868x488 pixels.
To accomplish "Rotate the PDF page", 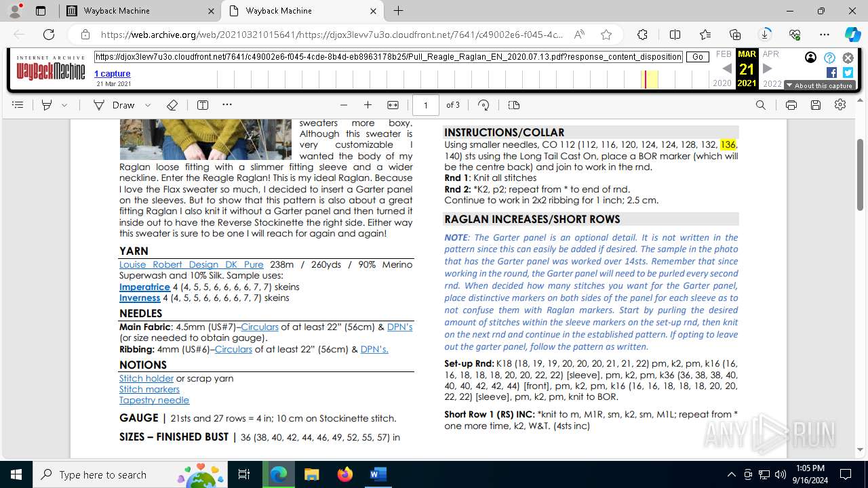I will [484, 105].
